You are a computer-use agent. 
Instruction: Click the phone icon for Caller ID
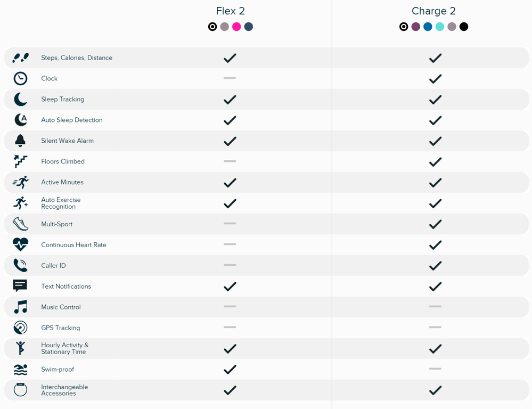coord(20,265)
